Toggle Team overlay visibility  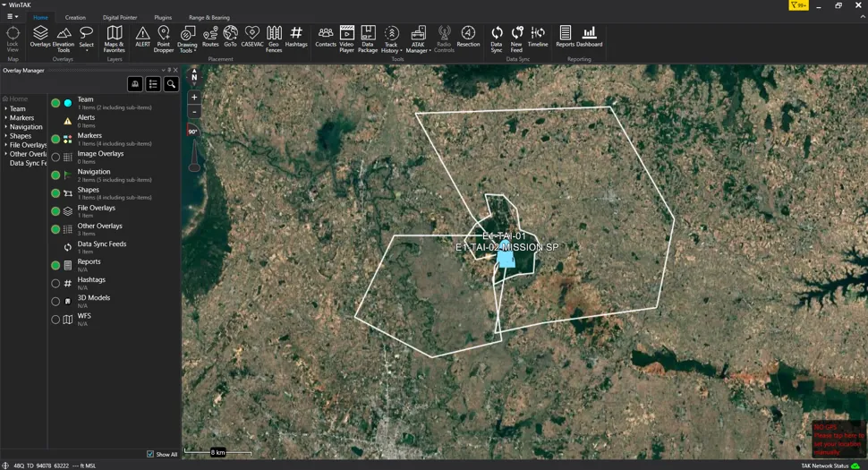(55, 103)
